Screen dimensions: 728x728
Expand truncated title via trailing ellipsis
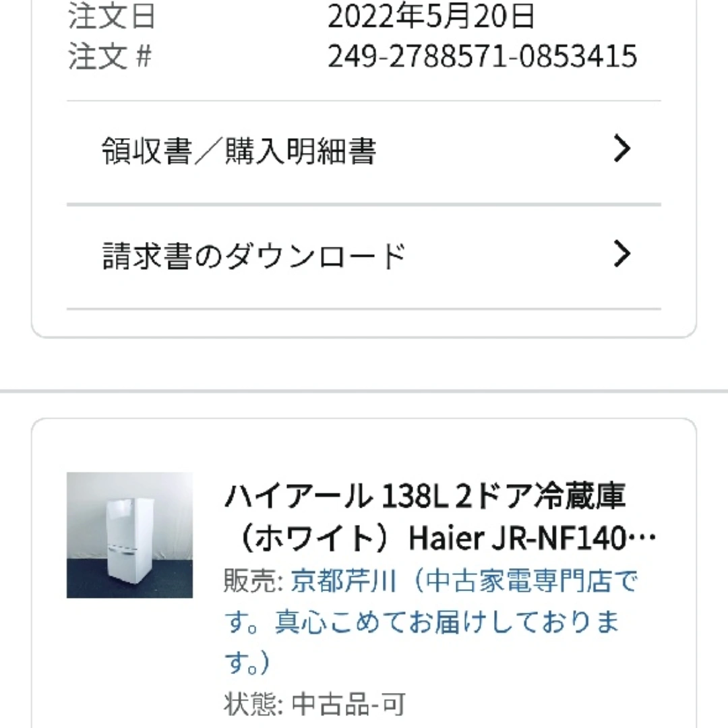point(642,539)
